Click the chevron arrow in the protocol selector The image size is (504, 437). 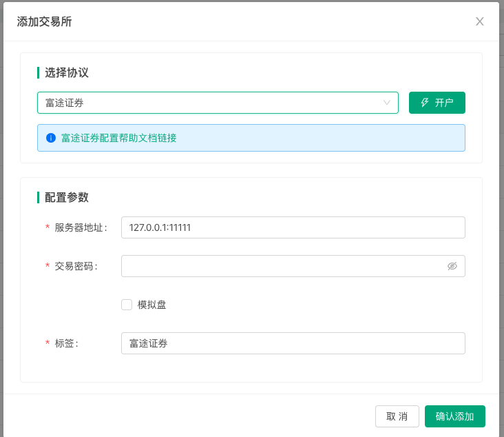click(x=387, y=103)
